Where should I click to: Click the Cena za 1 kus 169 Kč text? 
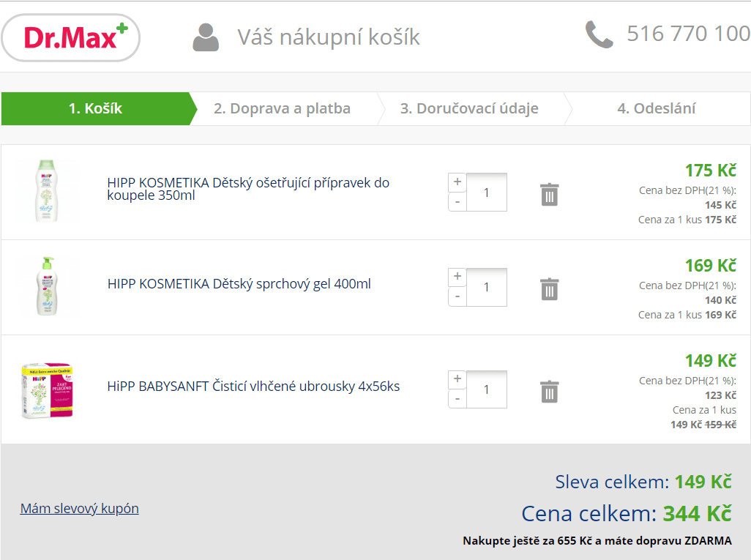coord(687,315)
